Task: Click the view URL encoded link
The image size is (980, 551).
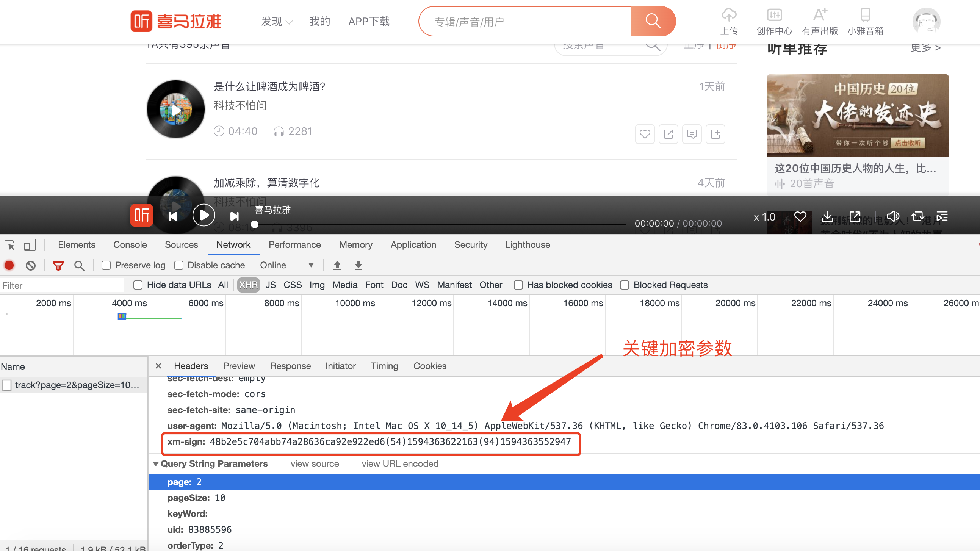Action: click(399, 464)
